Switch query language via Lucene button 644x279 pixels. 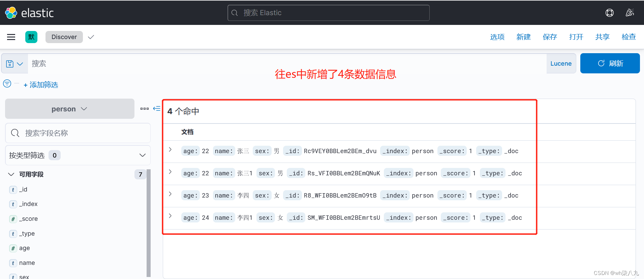(x=561, y=64)
